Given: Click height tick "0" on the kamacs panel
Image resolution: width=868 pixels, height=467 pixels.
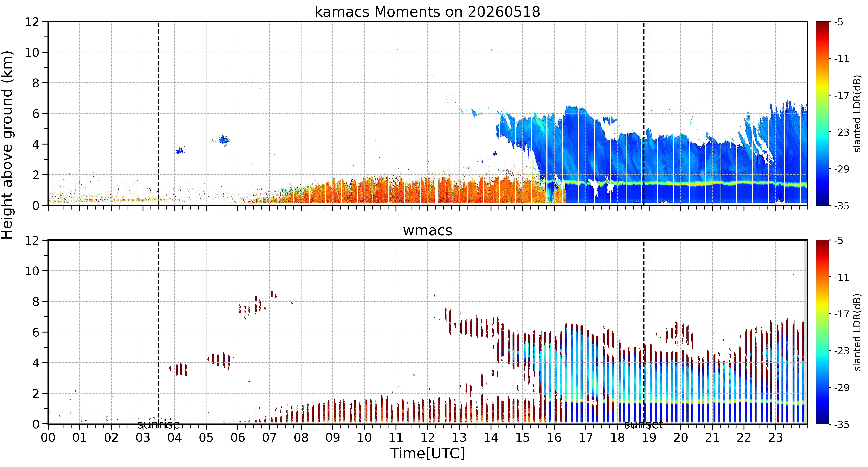Looking at the screenshot, I should coord(36,205).
